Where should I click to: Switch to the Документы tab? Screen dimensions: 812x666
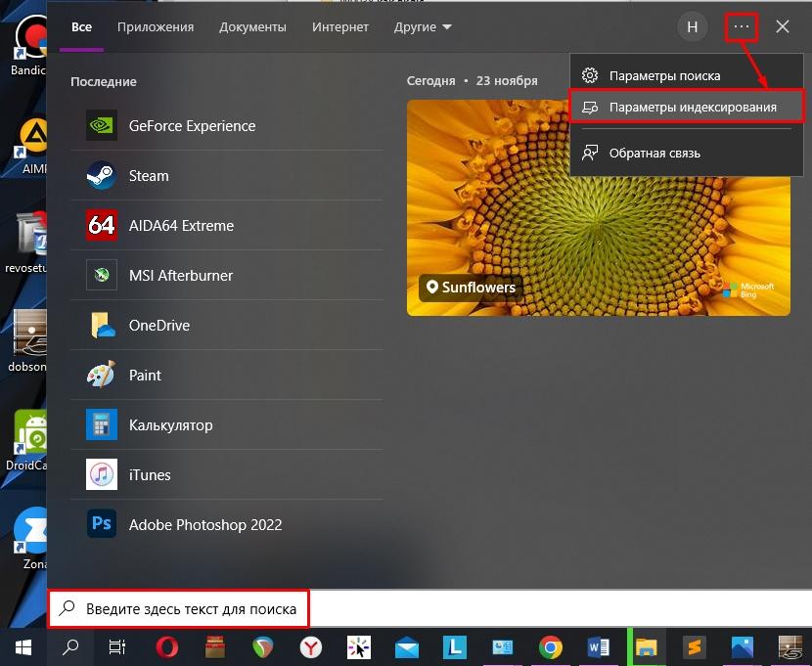tap(252, 27)
